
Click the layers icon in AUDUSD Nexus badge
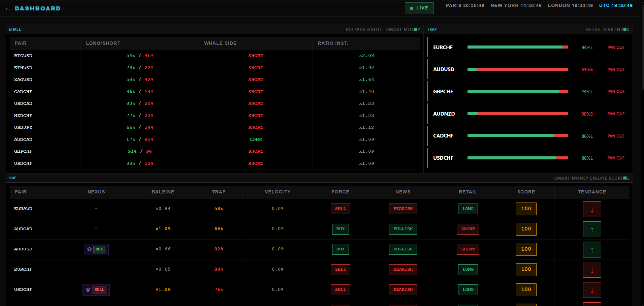(90, 249)
